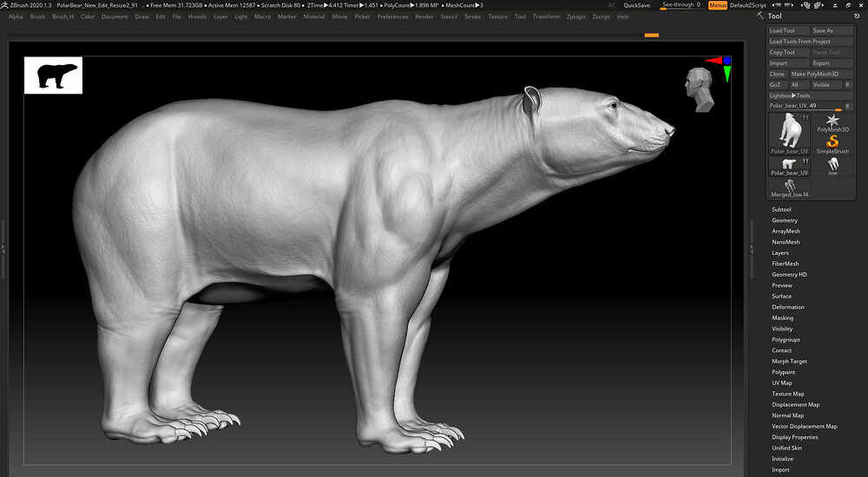Click the red X-axis cone indicator
868x477 pixels.
713,61
